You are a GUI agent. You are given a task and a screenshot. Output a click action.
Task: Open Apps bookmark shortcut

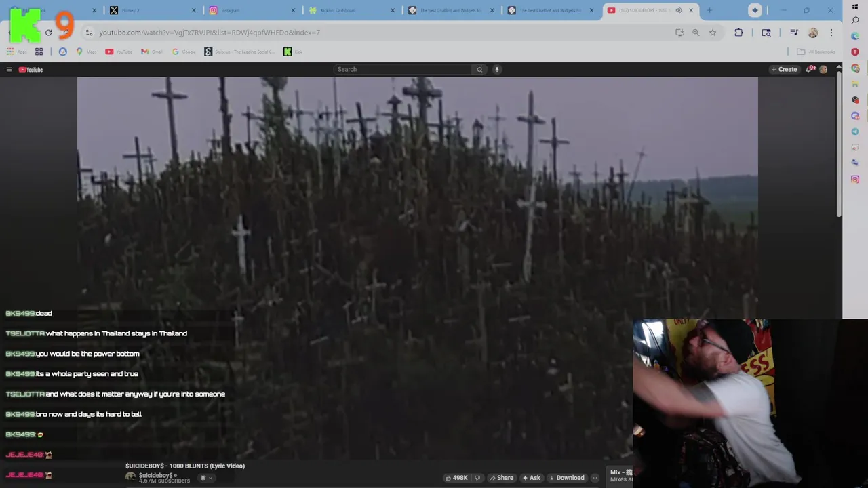pos(16,52)
